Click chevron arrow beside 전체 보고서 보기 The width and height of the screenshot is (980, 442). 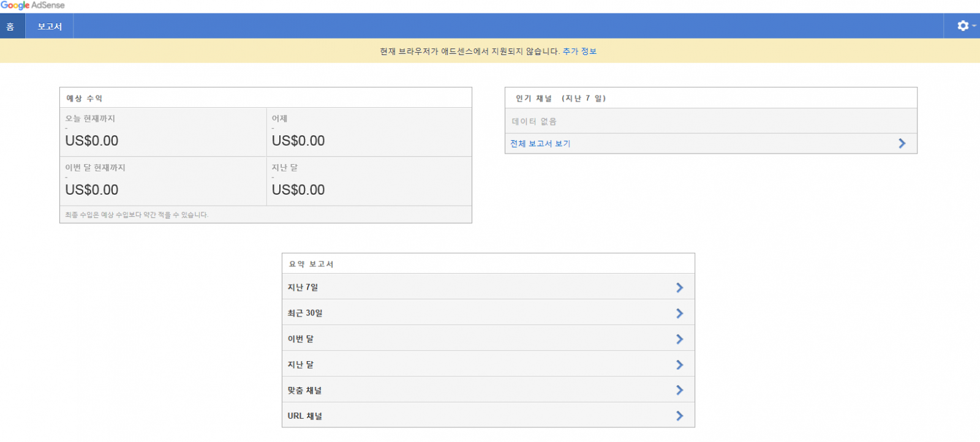(x=902, y=143)
